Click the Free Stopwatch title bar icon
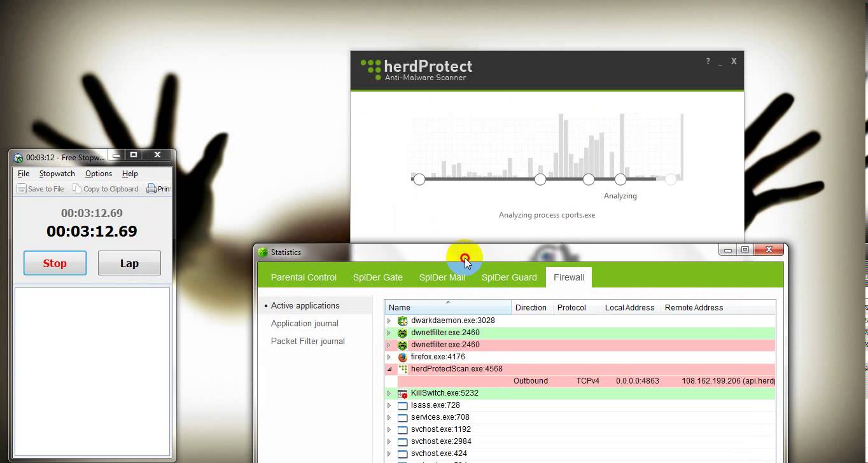The image size is (868, 463). [18, 158]
